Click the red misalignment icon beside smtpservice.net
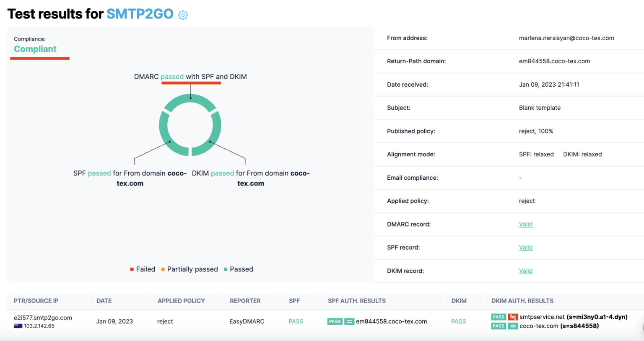Image resolution: width=644 pixels, height=341 pixels. pos(512,317)
